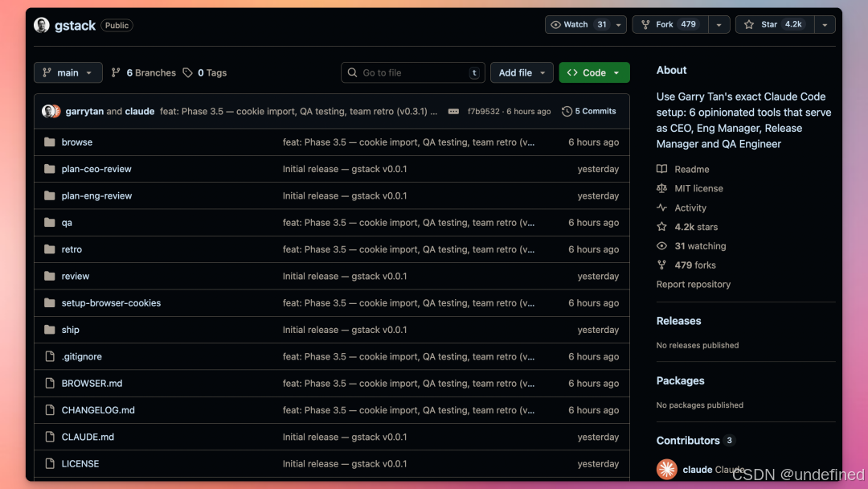Open the green Code dropdown
This screenshot has width=868, height=489.
(x=594, y=72)
